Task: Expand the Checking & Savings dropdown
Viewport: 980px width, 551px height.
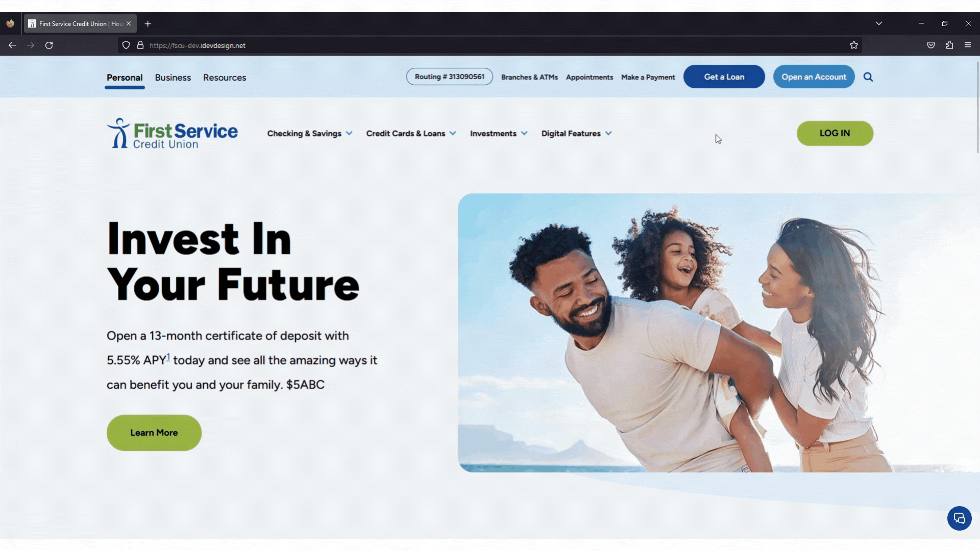Action: coord(310,134)
